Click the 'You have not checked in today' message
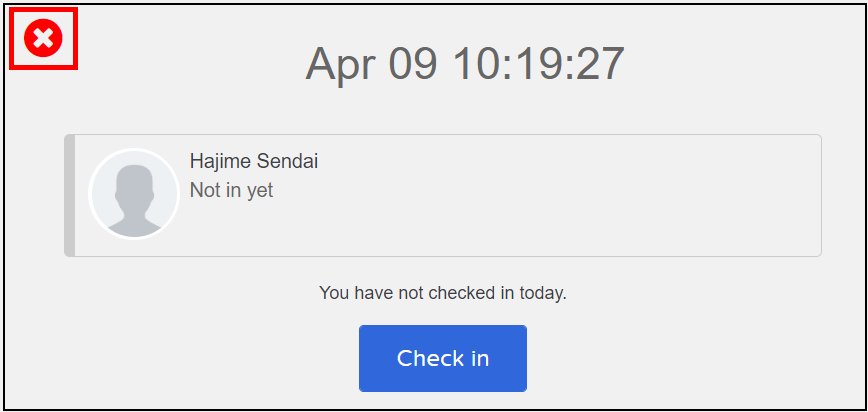This screenshot has width=868, height=412. [x=443, y=292]
